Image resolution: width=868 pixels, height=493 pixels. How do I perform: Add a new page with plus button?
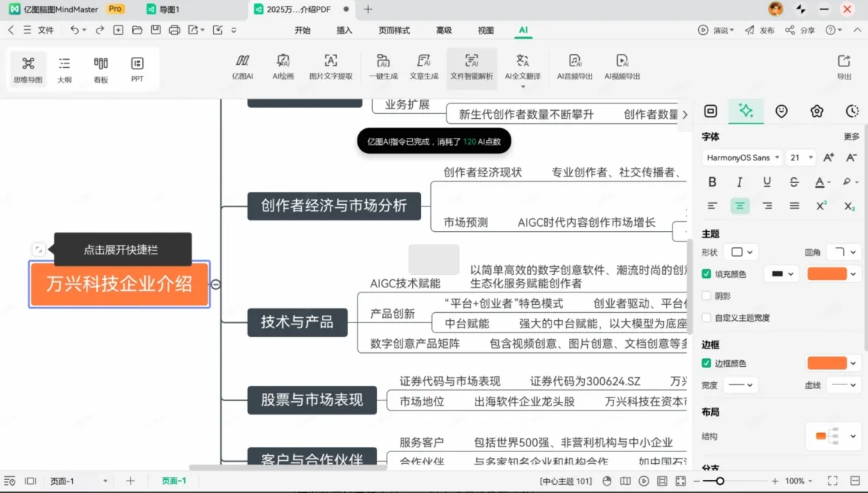pos(130,481)
